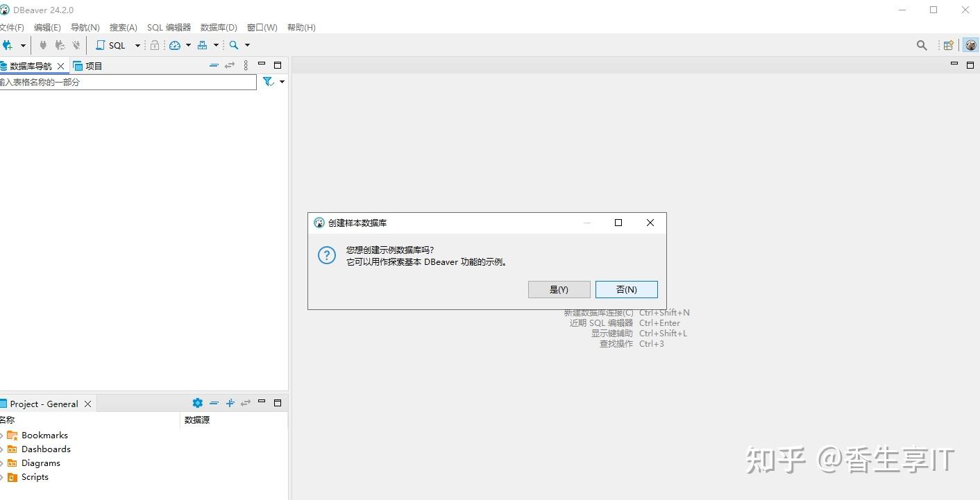The image size is (980, 500).
Task: Click 否(N) to skip sample database
Action: tap(625, 289)
